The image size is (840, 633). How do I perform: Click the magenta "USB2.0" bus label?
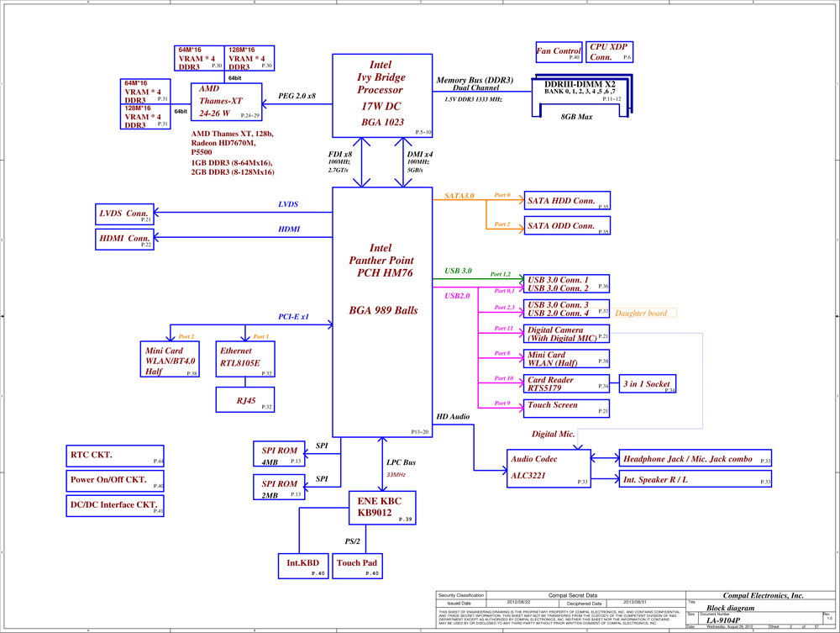[457, 295]
